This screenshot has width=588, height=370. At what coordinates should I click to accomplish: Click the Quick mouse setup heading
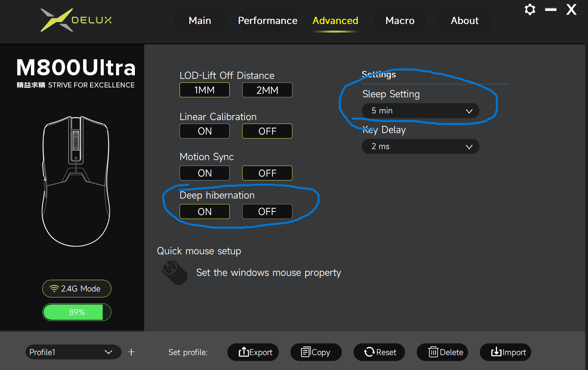pyautogui.click(x=199, y=251)
